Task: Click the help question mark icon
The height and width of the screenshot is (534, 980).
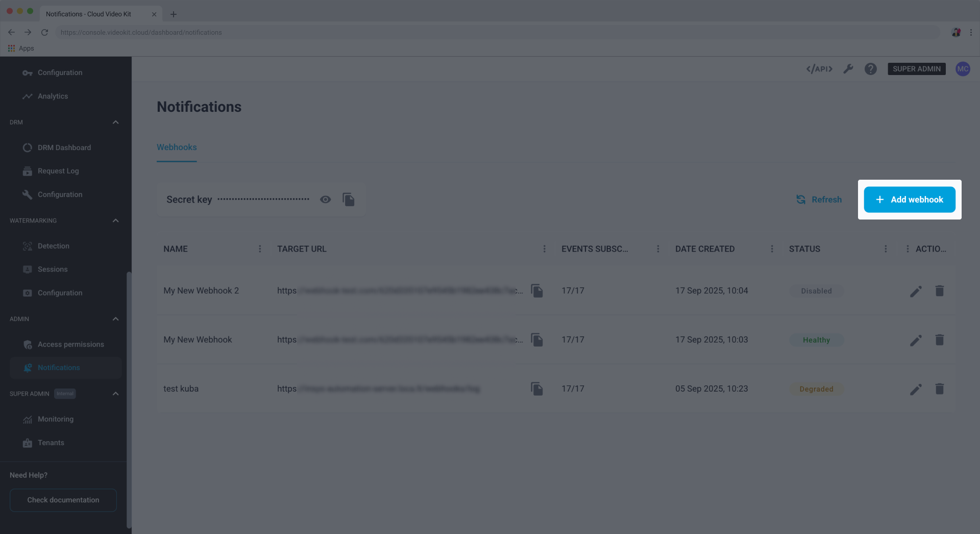Action: [x=870, y=68]
